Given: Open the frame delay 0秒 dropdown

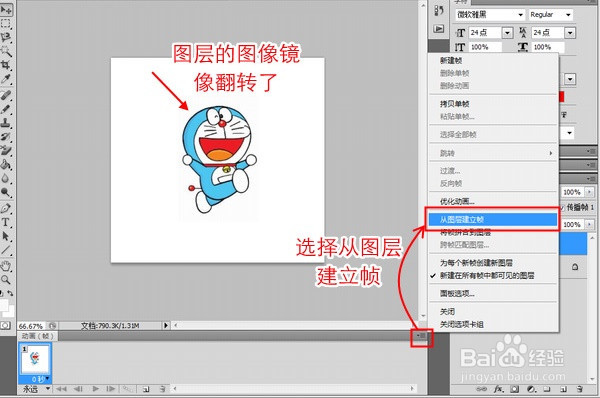Looking at the screenshot, I should pyautogui.click(x=40, y=379).
